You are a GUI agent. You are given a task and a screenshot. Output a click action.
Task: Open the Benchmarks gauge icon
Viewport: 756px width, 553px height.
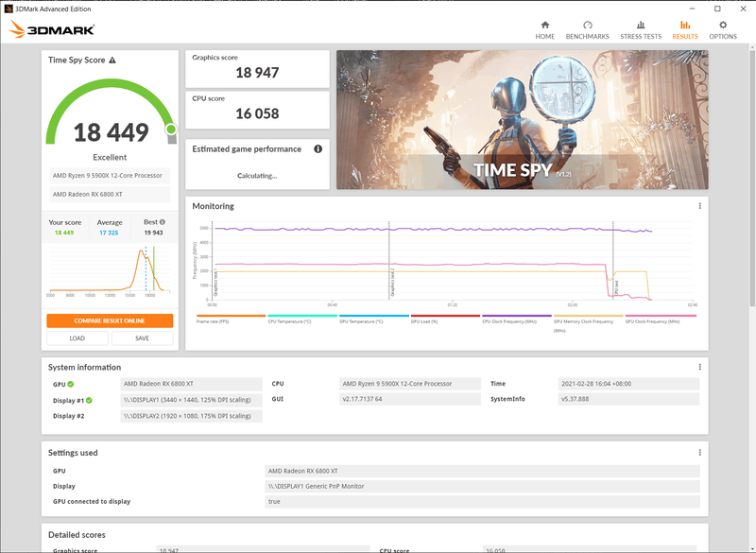coord(587,26)
